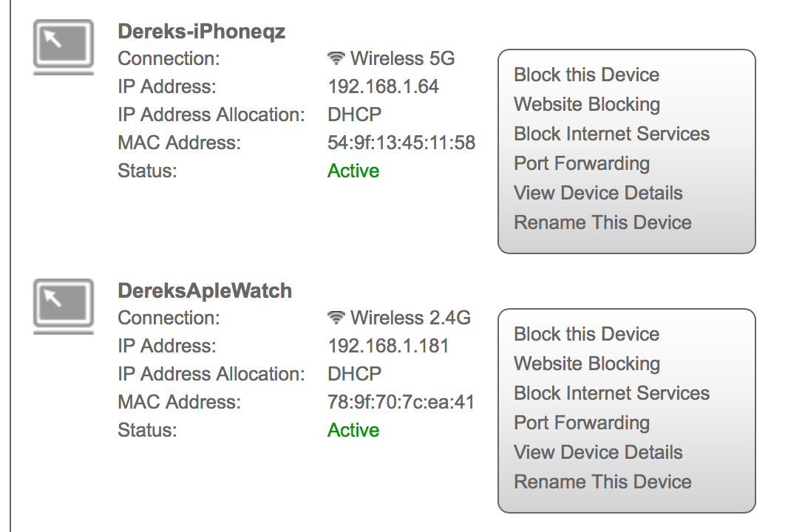788x532 pixels.
Task: Click the Wireless 2.4G Wi-Fi signal icon
Action: [336, 318]
